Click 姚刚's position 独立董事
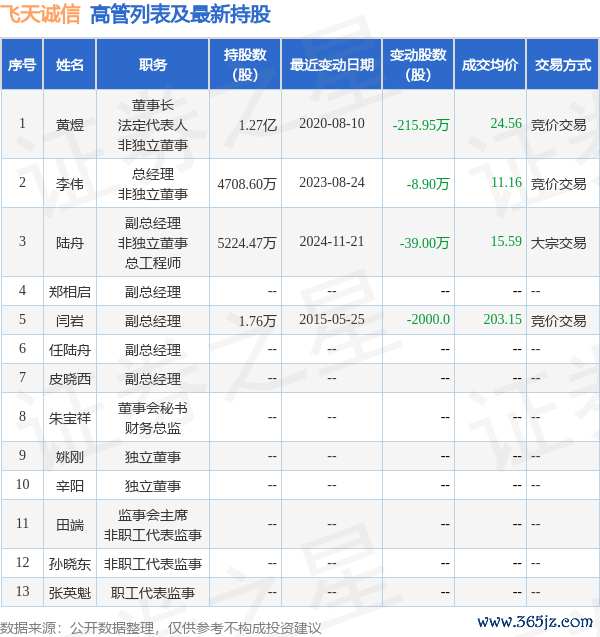This screenshot has width=600, height=637. click(x=153, y=457)
